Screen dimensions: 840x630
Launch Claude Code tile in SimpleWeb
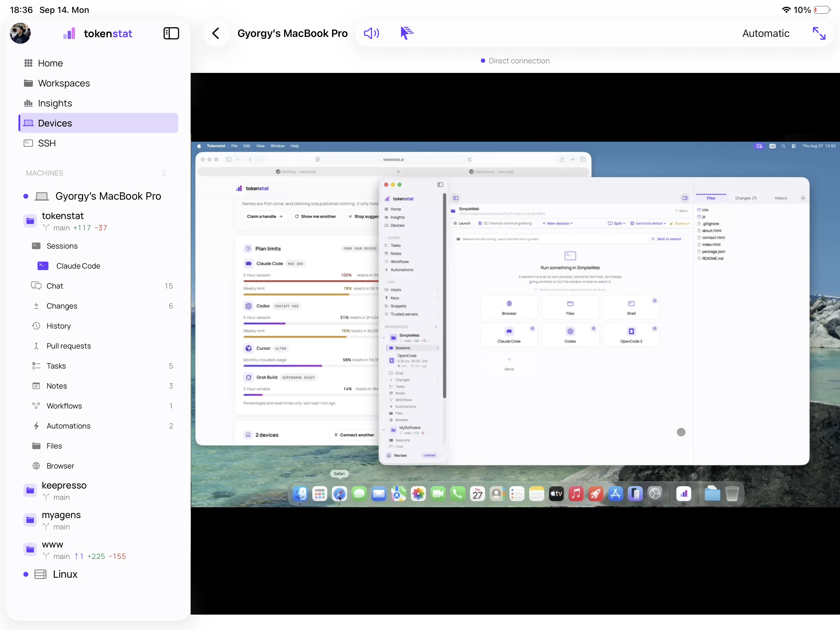point(509,335)
